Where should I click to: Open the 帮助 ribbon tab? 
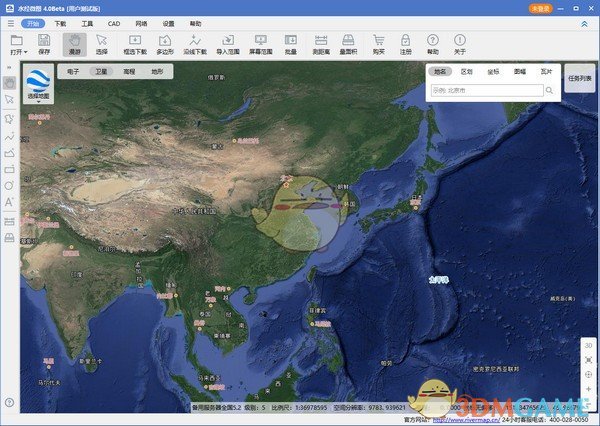(x=196, y=24)
